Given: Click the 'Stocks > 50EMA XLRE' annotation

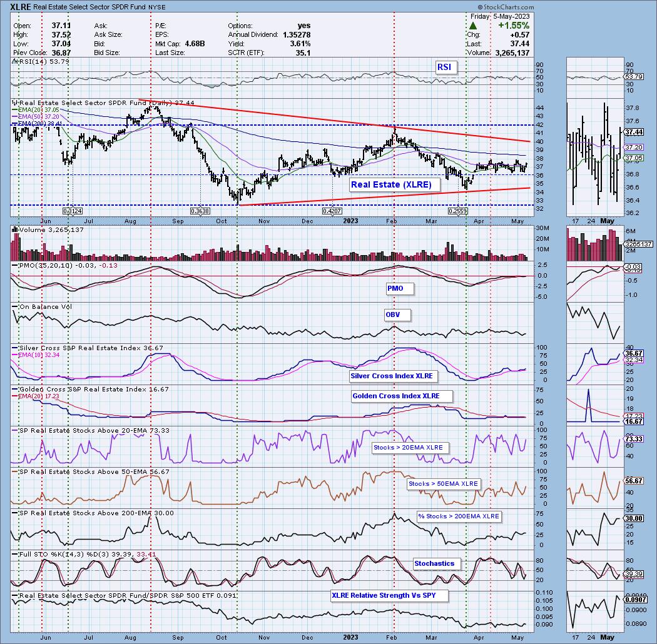Looking at the screenshot, I should tap(443, 484).
